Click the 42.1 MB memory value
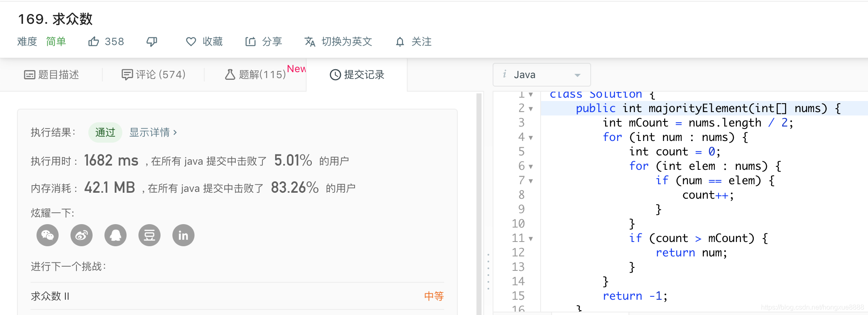The image size is (868, 315). coord(110,187)
